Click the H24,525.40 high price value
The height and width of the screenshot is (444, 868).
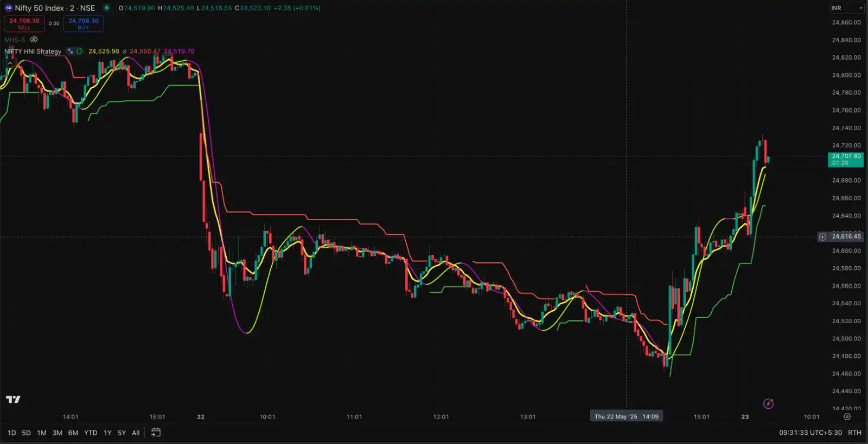(176, 8)
